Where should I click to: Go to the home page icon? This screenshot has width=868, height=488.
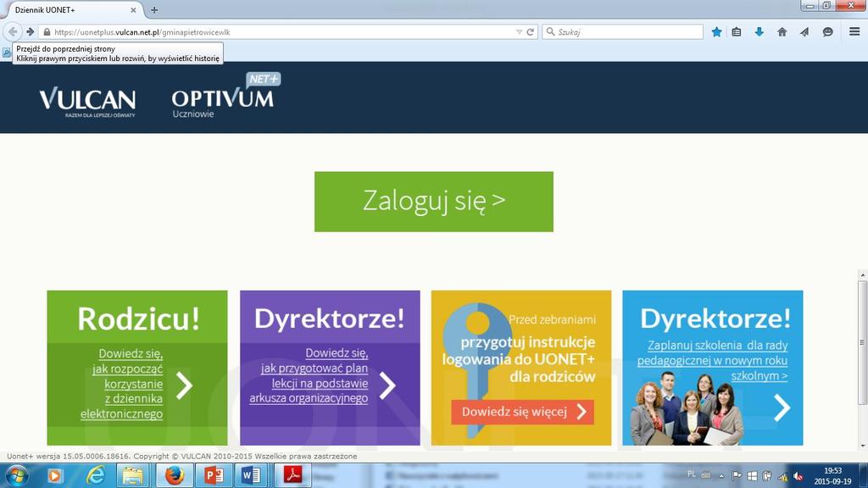click(x=782, y=32)
